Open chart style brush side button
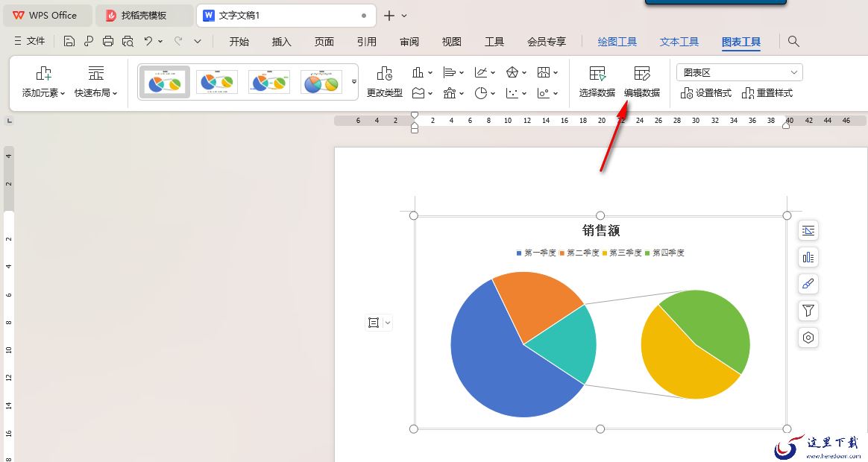The width and height of the screenshot is (868, 462). [808, 284]
